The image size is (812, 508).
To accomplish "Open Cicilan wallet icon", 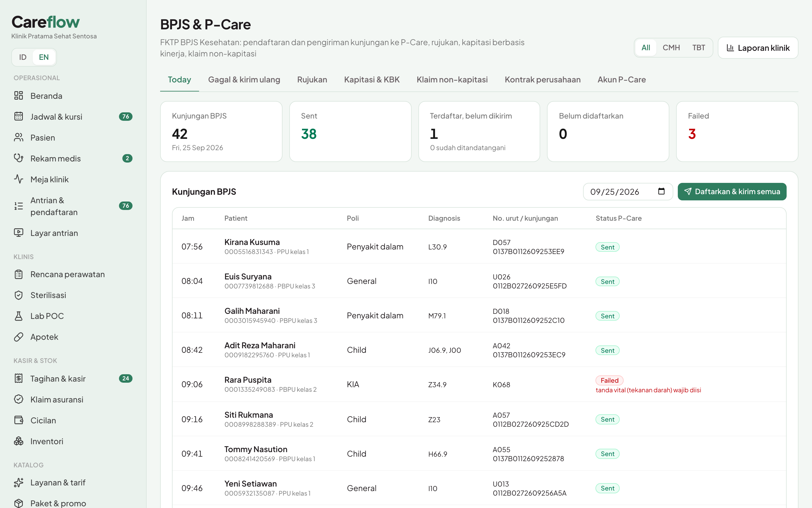I will pos(18,420).
